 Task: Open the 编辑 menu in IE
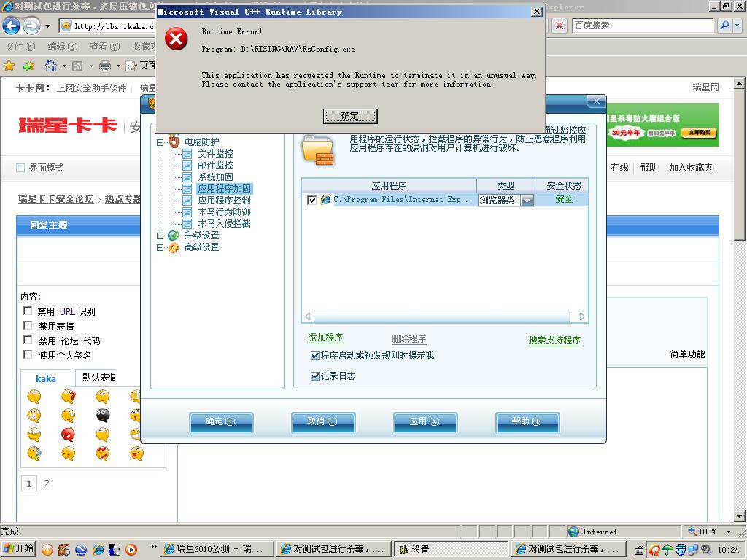pyautogui.click(x=63, y=46)
